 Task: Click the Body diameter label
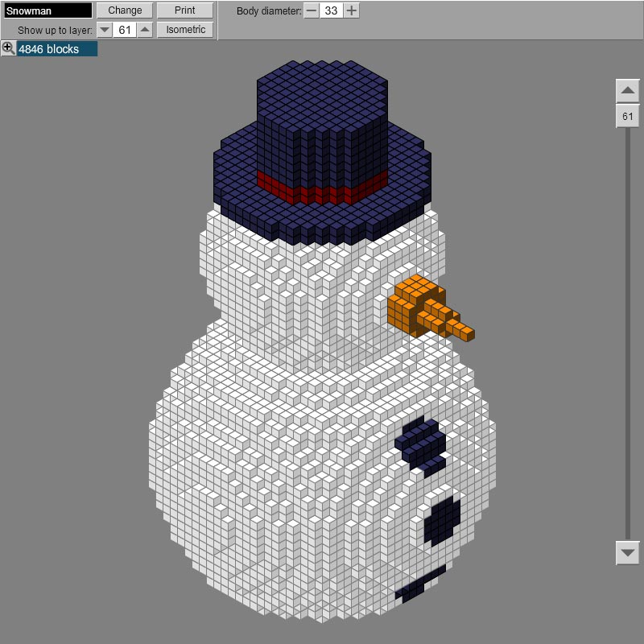[x=269, y=11]
